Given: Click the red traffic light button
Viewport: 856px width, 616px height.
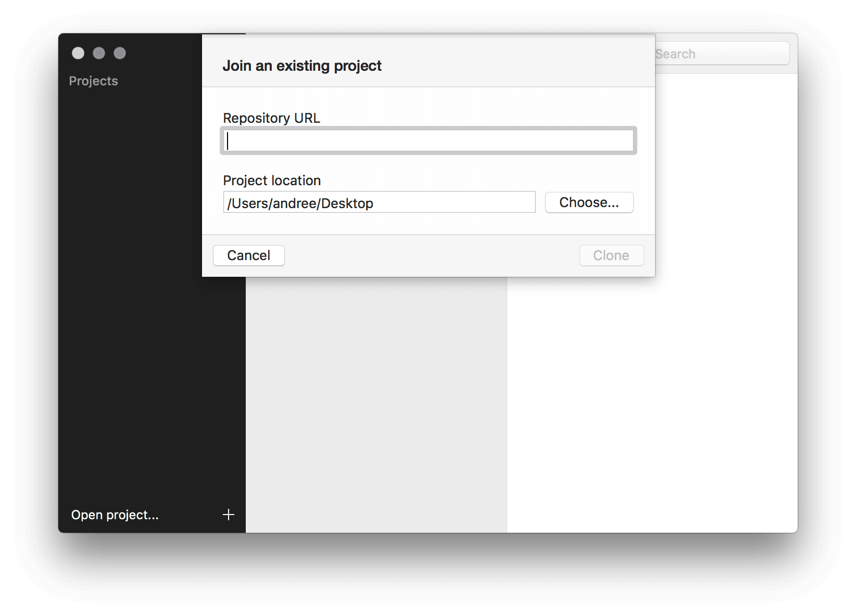Looking at the screenshot, I should [x=78, y=53].
